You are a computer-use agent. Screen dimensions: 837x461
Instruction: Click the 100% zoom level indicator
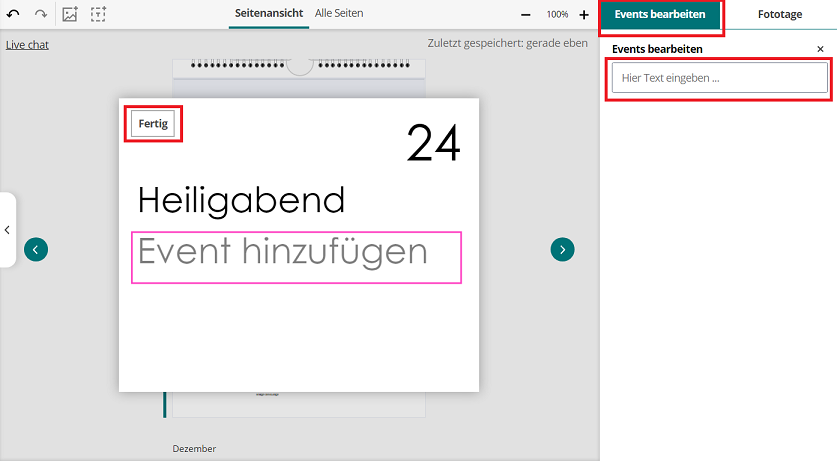point(557,15)
